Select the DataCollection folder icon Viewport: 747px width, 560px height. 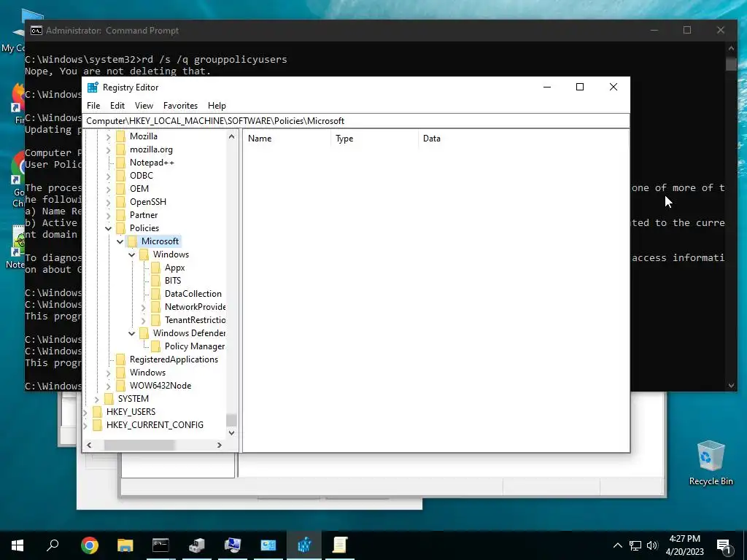[x=156, y=294]
